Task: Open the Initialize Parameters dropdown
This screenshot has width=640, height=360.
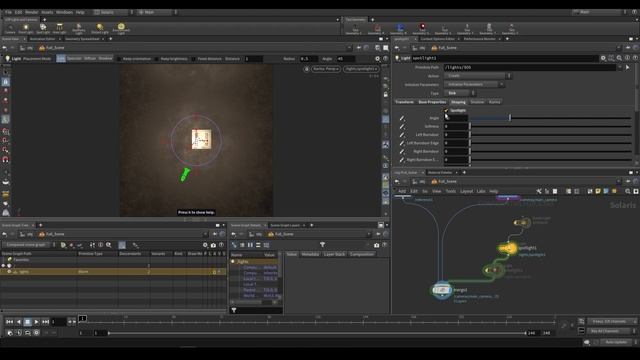Action: 473,84
